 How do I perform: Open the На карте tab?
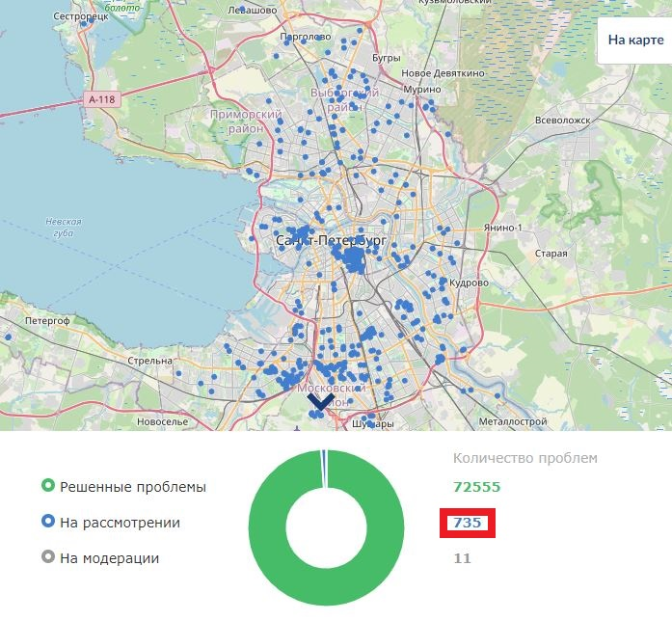635,40
